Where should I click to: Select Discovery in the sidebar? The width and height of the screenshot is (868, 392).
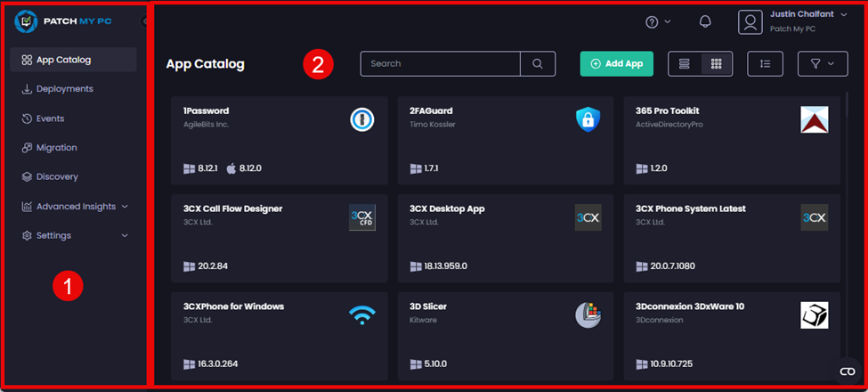[57, 177]
